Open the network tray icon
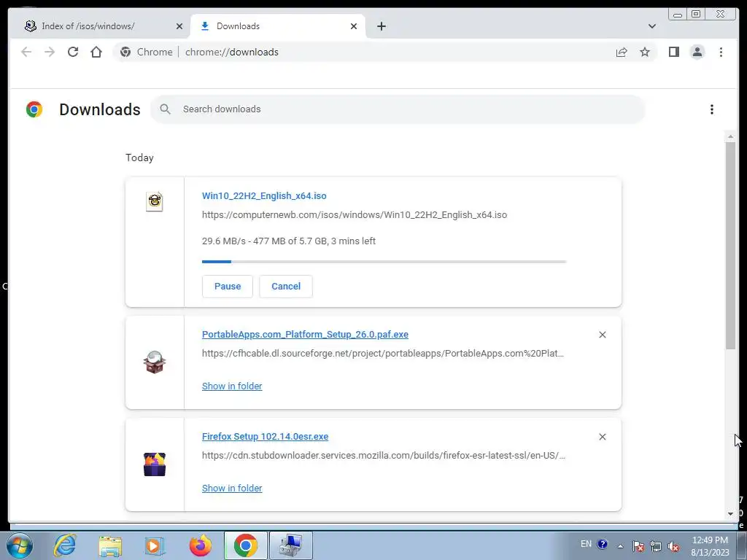The width and height of the screenshot is (747, 560). tap(656, 546)
